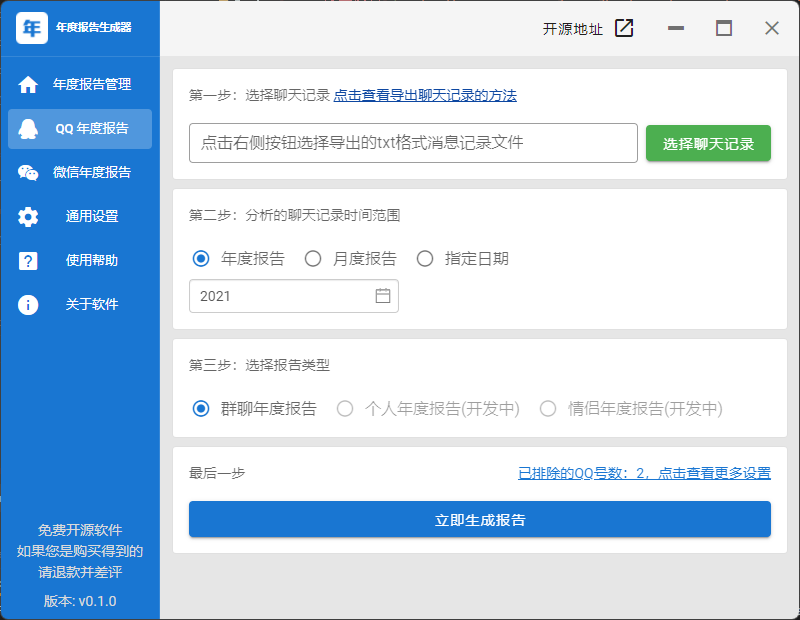Click the gear icon beside 通用设置
The height and width of the screenshot is (620, 800).
28,217
